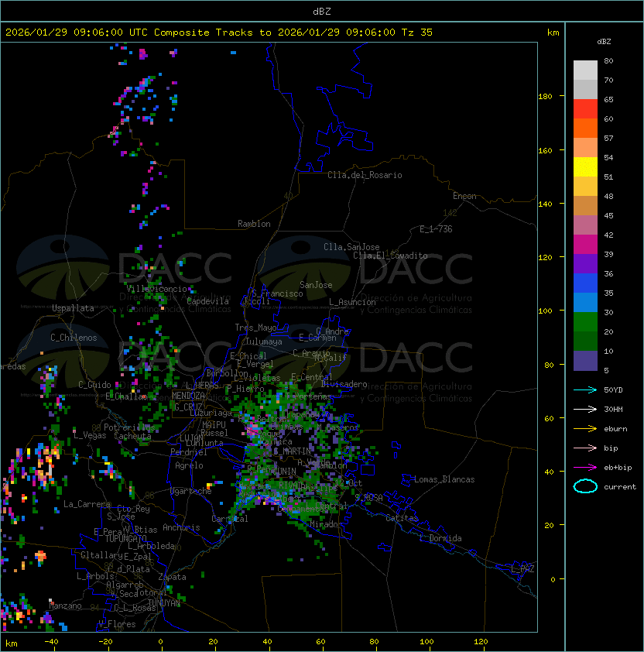Click the Catitas label
The image size is (644, 652).
tap(402, 518)
